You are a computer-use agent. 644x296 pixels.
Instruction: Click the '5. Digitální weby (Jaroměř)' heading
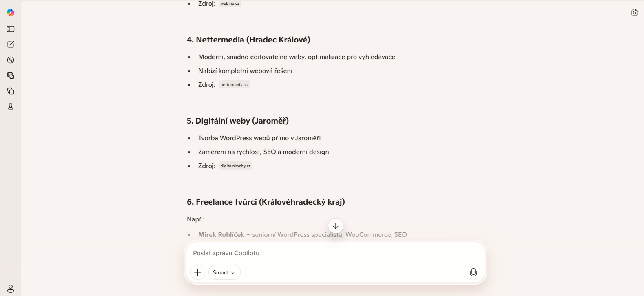click(238, 121)
